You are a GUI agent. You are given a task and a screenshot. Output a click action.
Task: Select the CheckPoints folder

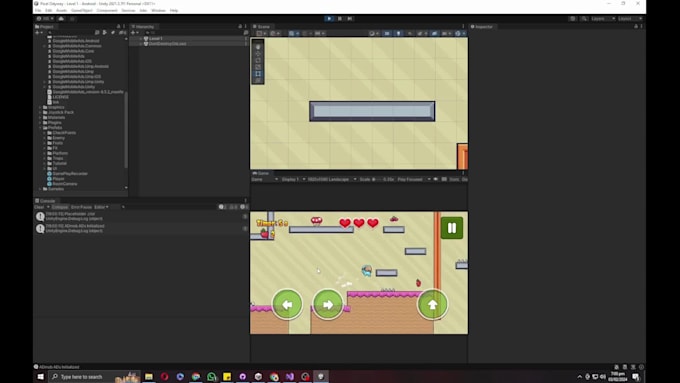(x=64, y=133)
